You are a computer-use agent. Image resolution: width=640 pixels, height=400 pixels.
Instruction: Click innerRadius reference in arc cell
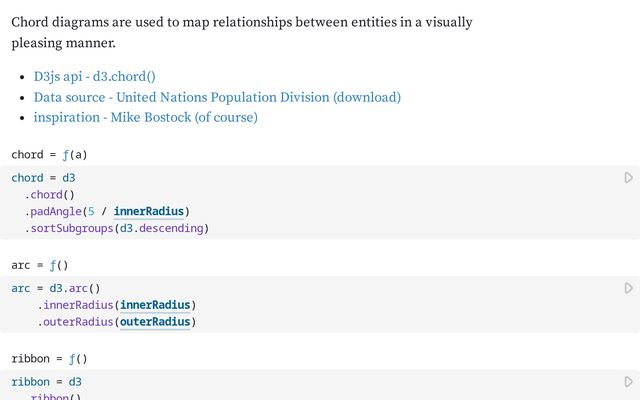point(155,304)
